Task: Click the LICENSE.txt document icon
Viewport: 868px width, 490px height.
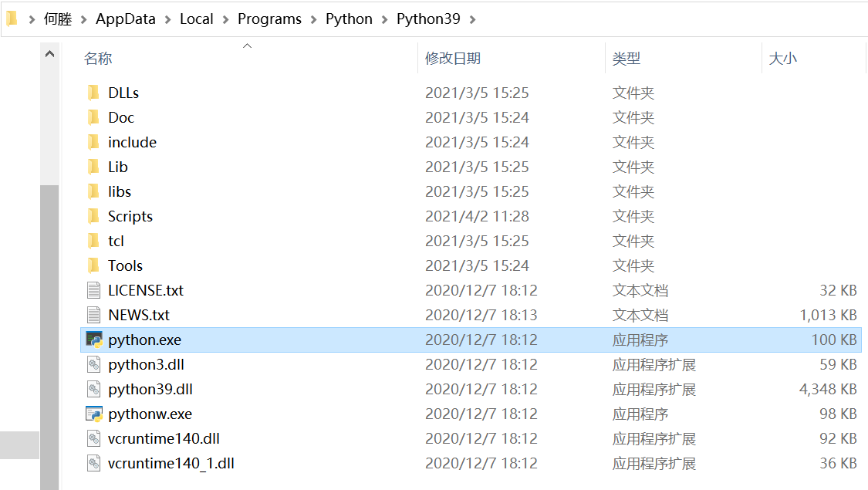Action: (93, 290)
